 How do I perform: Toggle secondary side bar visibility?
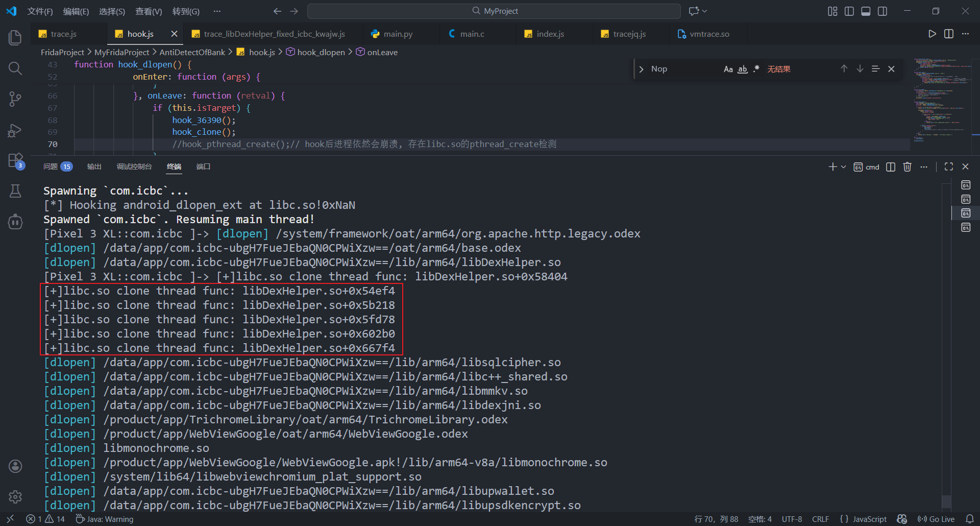(x=882, y=11)
